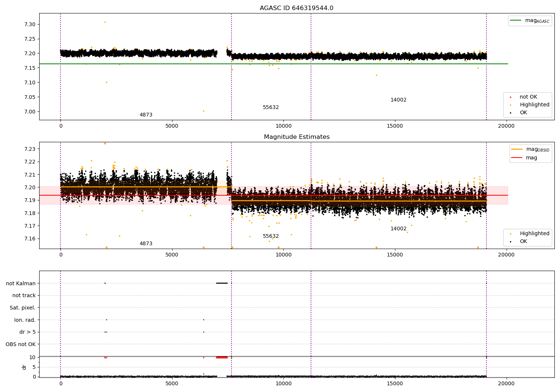Click the 'Ion. rad.' row label
The width and height of the screenshot is (560, 392).
[25, 320]
